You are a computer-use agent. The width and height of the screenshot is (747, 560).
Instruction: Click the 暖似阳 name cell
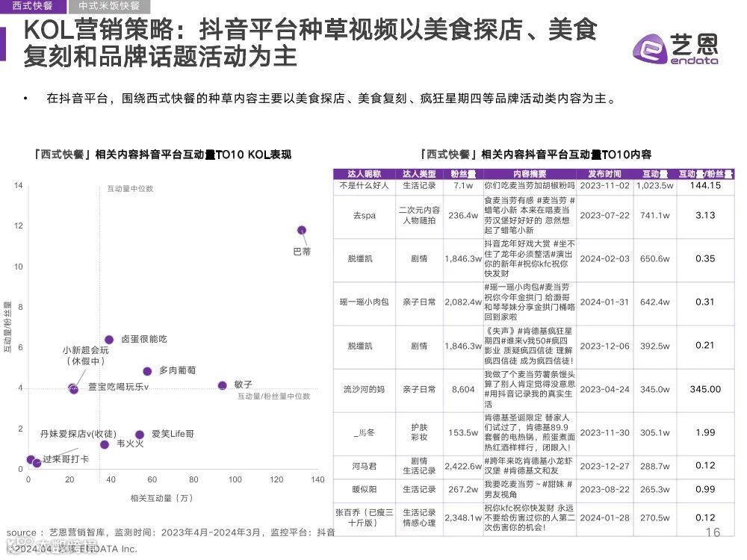(364, 490)
